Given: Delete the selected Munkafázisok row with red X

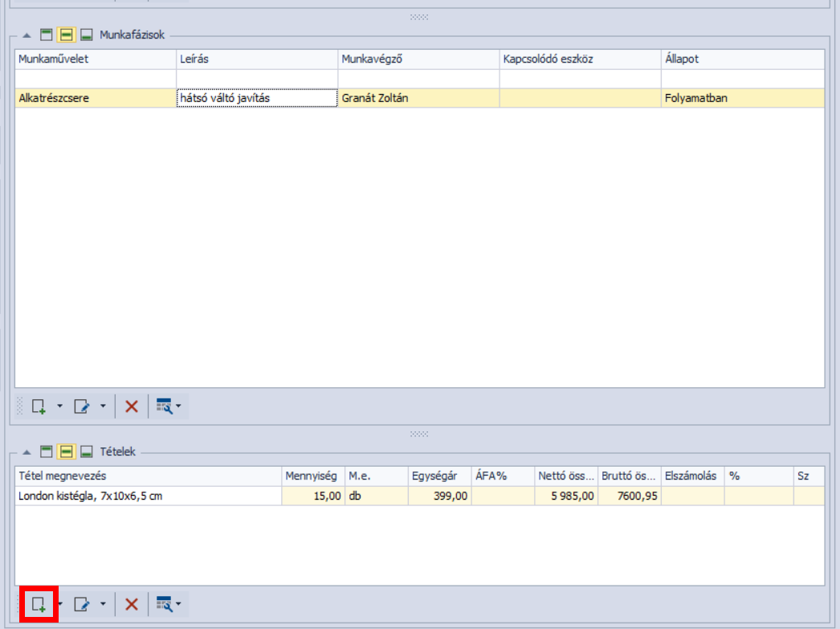Looking at the screenshot, I should pos(132,406).
